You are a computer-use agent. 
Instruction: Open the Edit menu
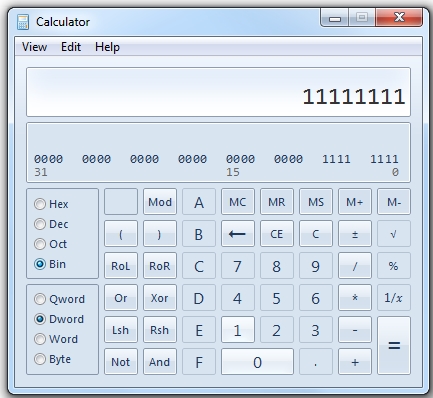pyautogui.click(x=71, y=47)
